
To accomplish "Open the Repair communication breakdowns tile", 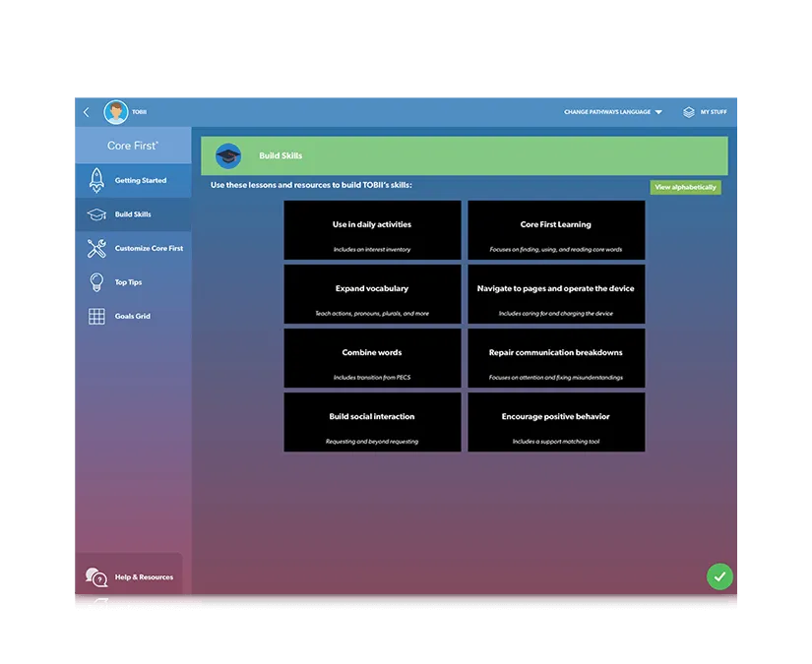I will tap(556, 358).
